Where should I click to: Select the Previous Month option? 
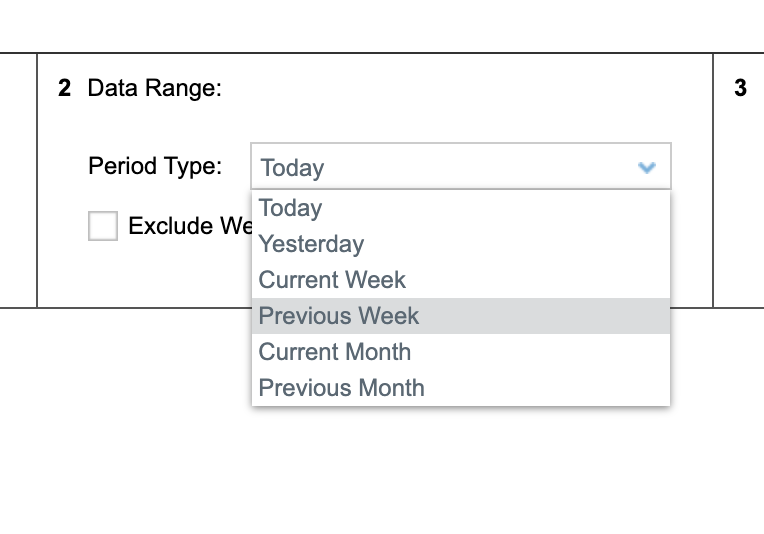coord(341,388)
